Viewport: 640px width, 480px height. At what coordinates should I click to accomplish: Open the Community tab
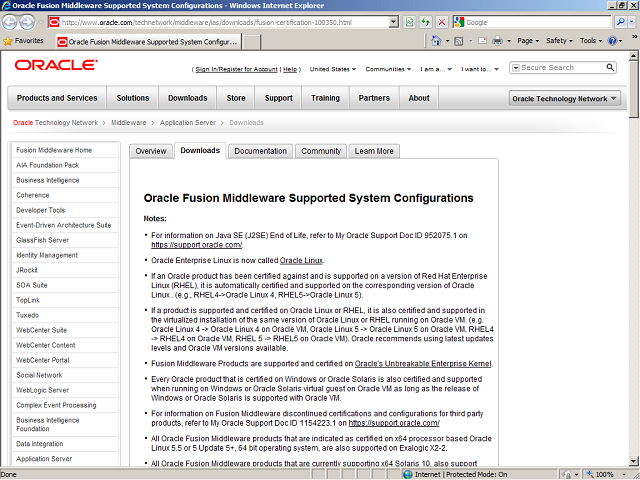(320, 151)
